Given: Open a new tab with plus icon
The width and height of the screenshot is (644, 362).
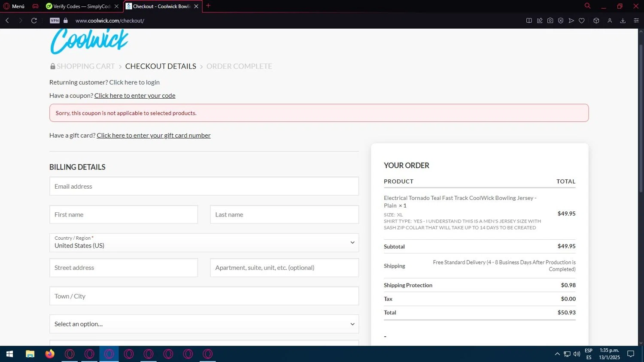Looking at the screenshot, I should point(208,6).
